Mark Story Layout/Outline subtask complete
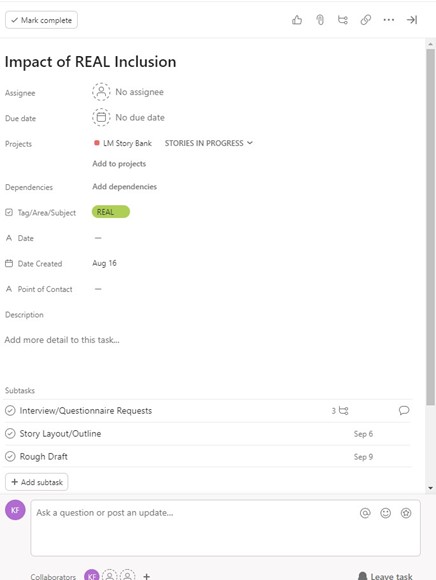The image size is (436, 580). [x=10, y=434]
